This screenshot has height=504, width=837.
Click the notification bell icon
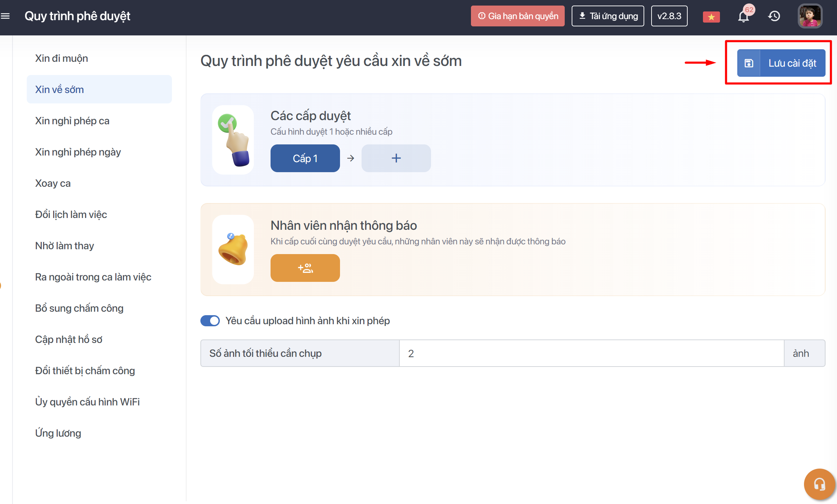[x=743, y=16]
